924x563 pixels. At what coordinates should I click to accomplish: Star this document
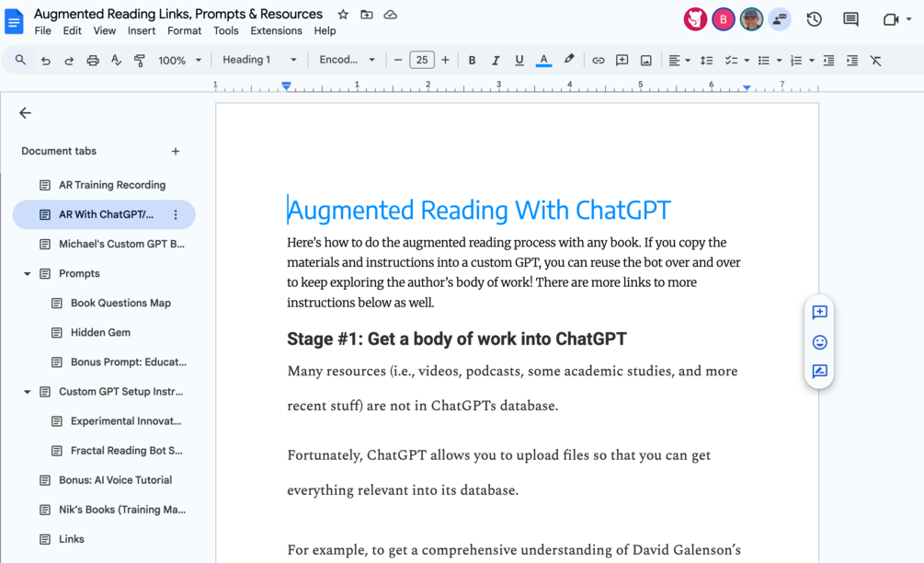(x=343, y=14)
